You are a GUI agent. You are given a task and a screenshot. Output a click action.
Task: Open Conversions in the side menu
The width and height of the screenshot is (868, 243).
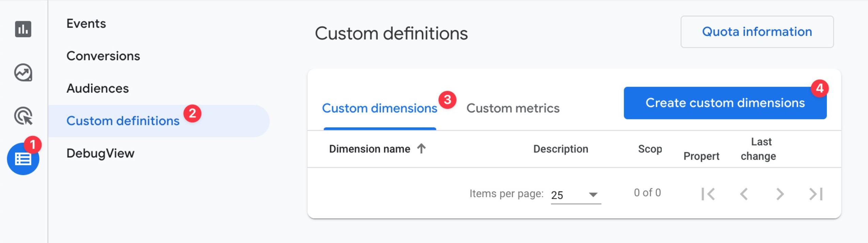pyautogui.click(x=103, y=56)
